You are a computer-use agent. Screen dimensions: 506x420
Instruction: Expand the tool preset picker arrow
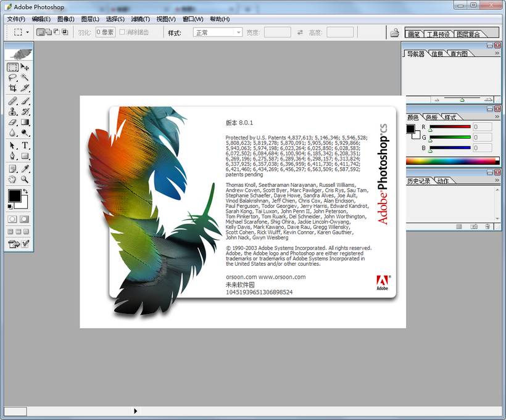(x=27, y=33)
